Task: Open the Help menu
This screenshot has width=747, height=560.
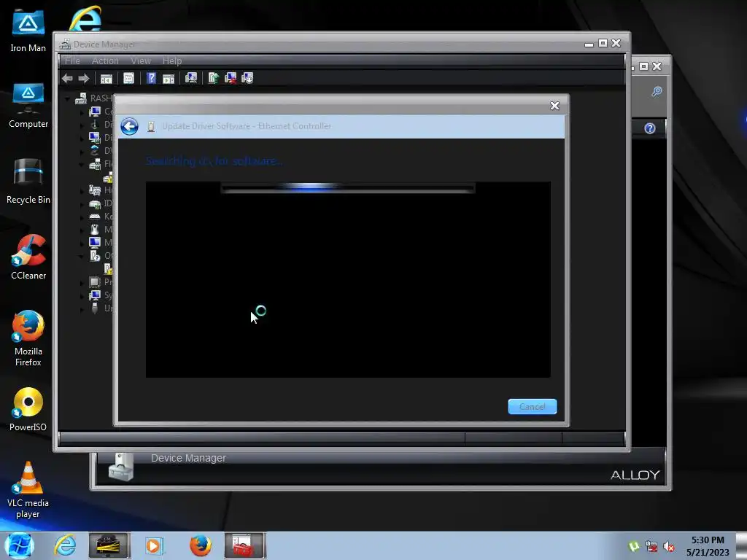Action: (x=172, y=61)
